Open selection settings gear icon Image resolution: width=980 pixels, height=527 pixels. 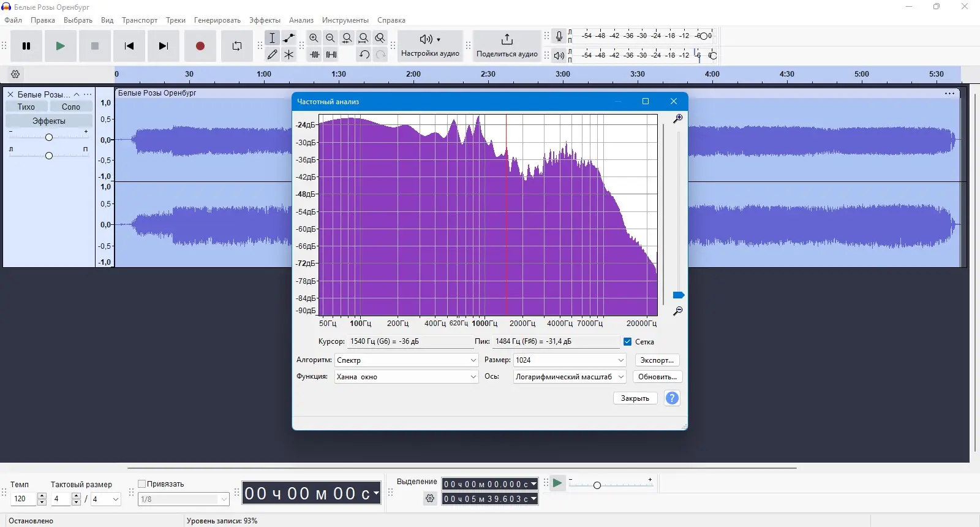pyautogui.click(x=430, y=499)
